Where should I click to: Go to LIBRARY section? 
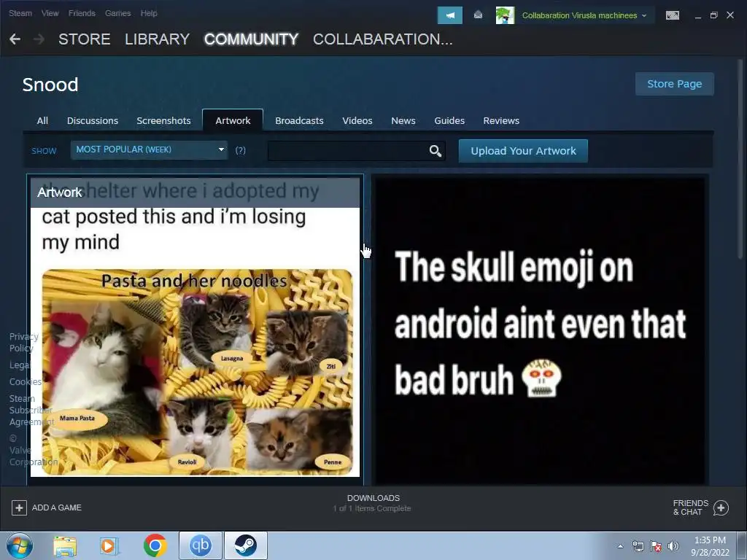click(x=158, y=39)
